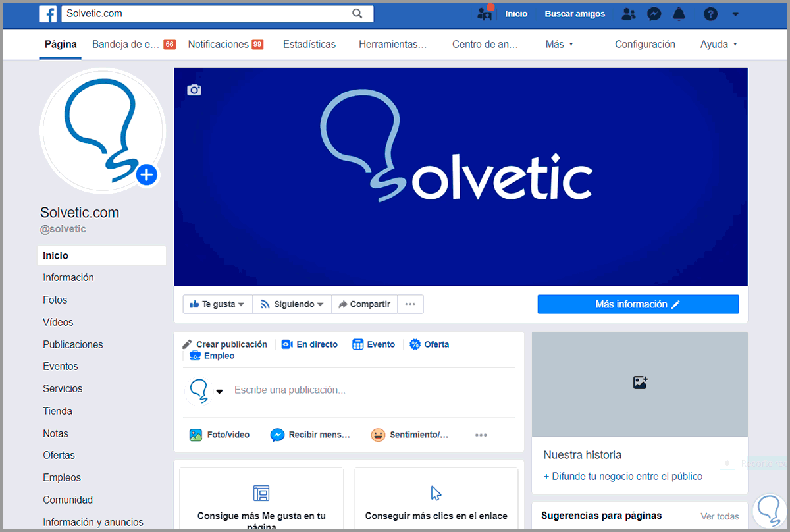The height and width of the screenshot is (532, 790).
Task: Open the Notificaciones tab
Action: (x=225, y=45)
